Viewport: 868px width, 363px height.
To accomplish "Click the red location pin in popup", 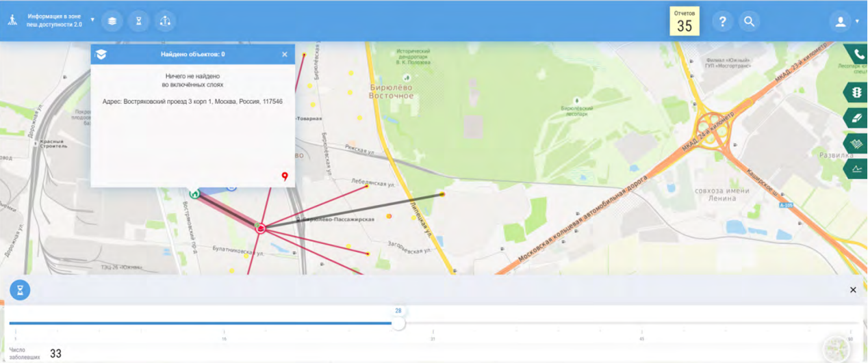I will pyautogui.click(x=285, y=176).
